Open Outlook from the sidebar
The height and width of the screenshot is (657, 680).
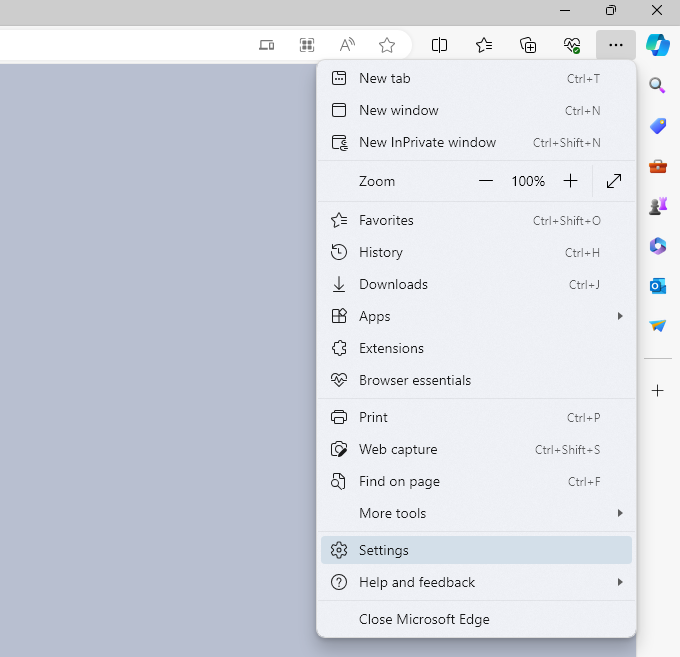coord(657,286)
